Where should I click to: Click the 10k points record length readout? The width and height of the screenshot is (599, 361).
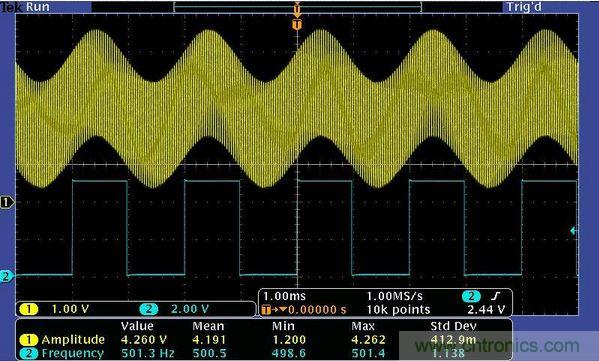(398, 309)
